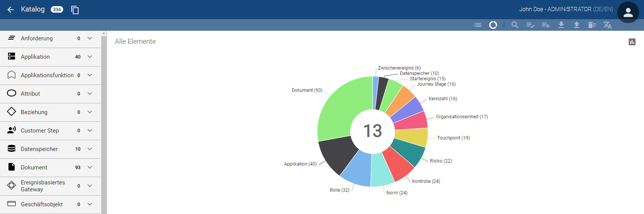644x214 pixels.
Task: Expand the Dokument category chevron
Action: [90, 168]
